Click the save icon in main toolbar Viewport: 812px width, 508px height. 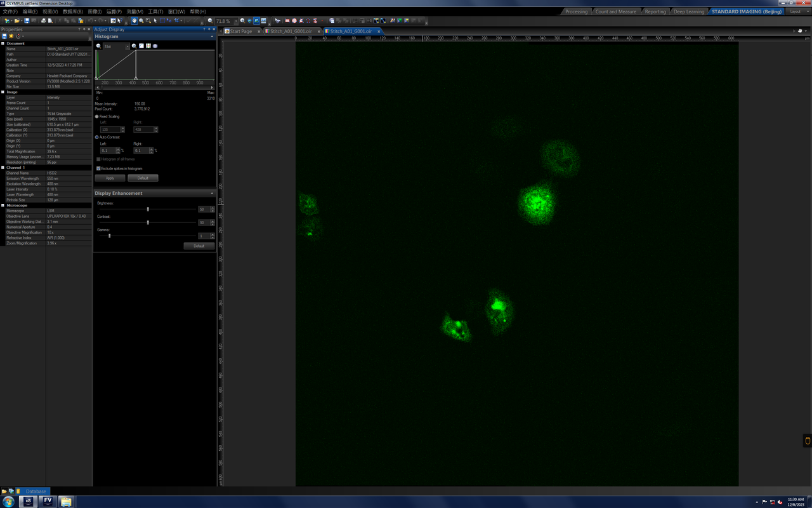click(27, 21)
